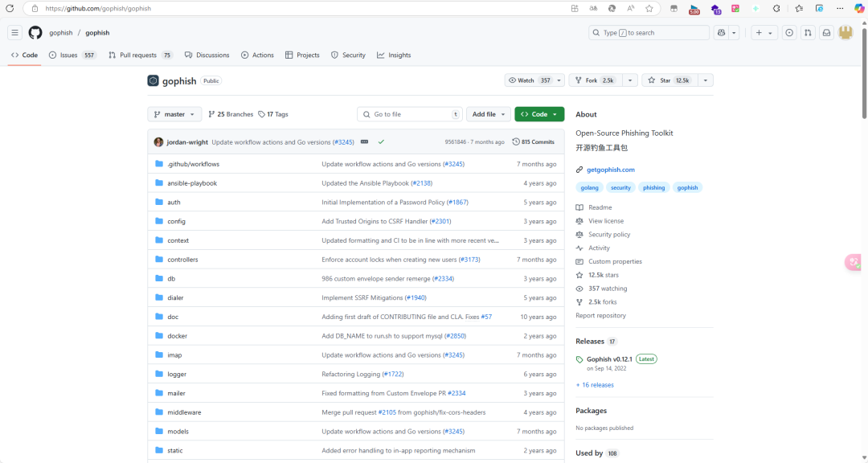Open the hamburger navigation menu
The image size is (868, 463).
[15, 33]
